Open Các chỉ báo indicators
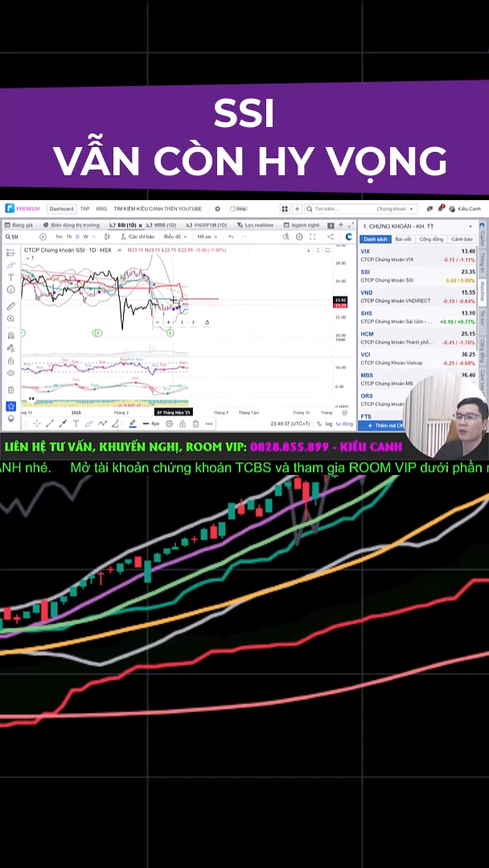This screenshot has width=489, height=868. pos(138,237)
